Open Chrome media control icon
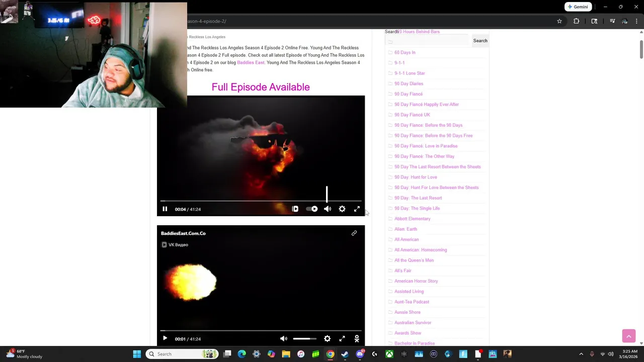644x362 pixels. click(x=612, y=21)
